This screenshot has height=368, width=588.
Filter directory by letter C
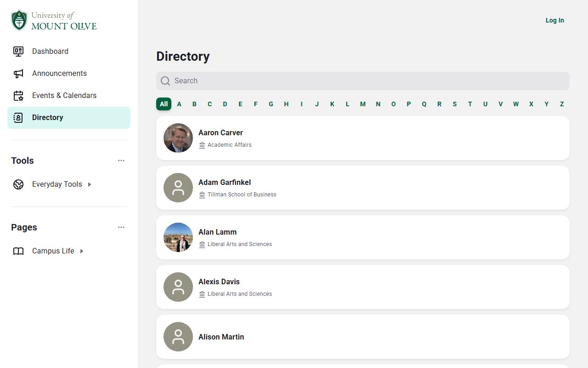point(210,104)
